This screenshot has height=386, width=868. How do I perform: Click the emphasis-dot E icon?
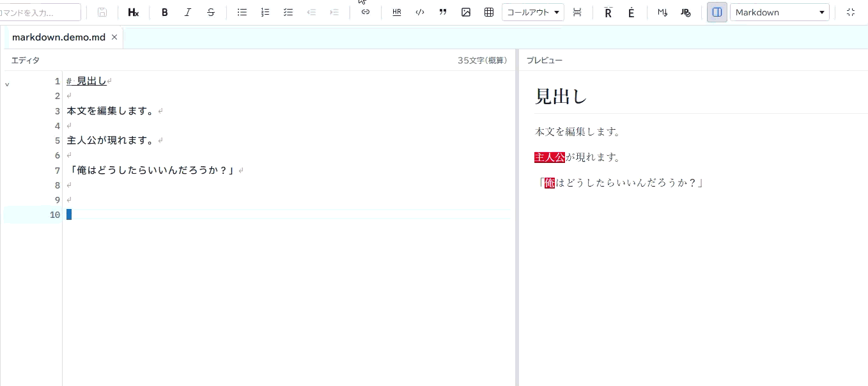click(632, 12)
